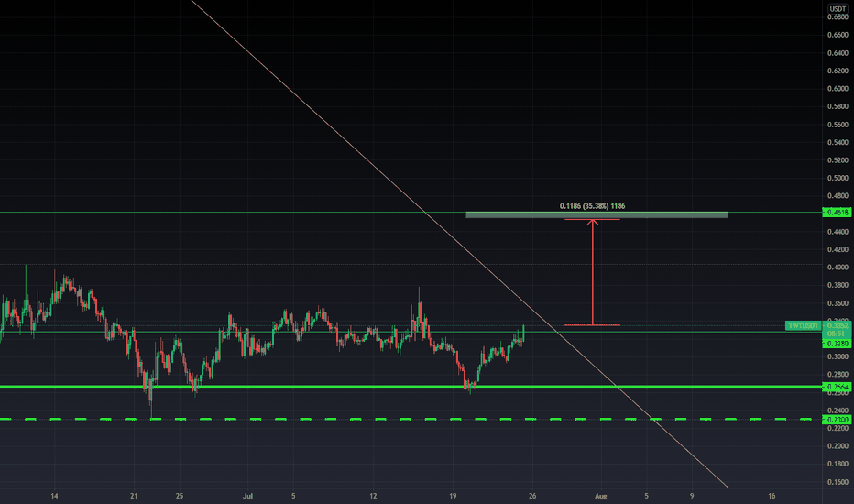Image resolution: width=854 pixels, height=504 pixels.
Task: Click the 26 date label on time axis
Action: (x=532, y=496)
